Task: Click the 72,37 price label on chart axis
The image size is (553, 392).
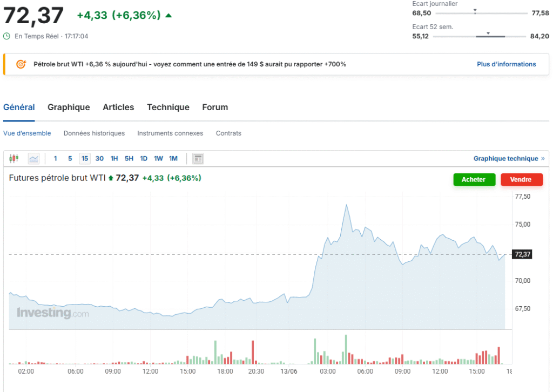Action: [x=522, y=254]
